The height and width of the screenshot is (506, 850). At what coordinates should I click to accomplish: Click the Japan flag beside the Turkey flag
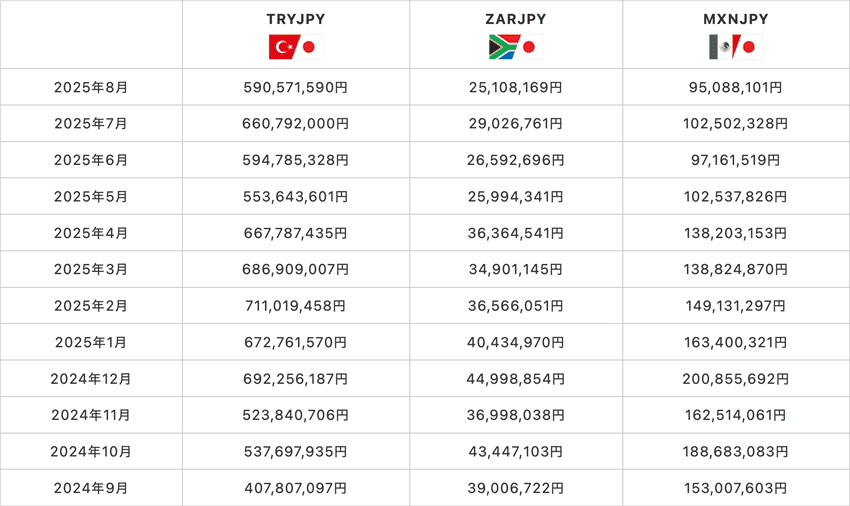[309, 46]
